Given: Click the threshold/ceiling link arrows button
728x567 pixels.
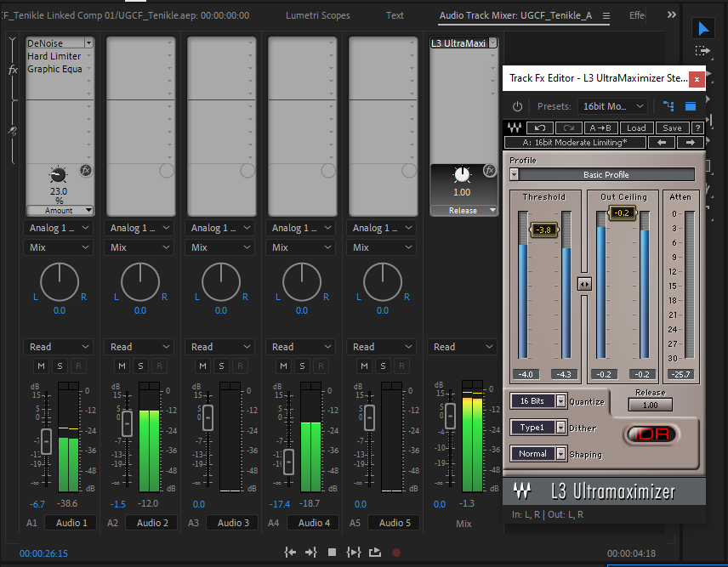Looking at the screenshot, I should (584, 284).
